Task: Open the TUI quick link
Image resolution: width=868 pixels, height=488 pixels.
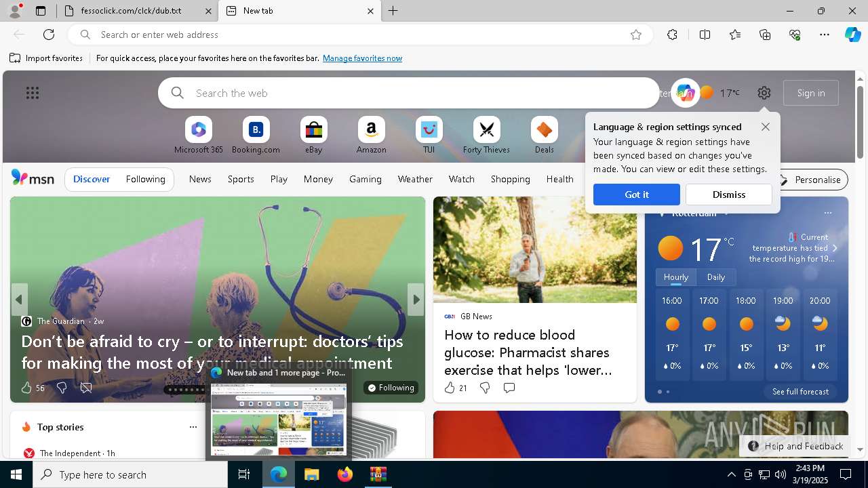Action: [429, 136]
